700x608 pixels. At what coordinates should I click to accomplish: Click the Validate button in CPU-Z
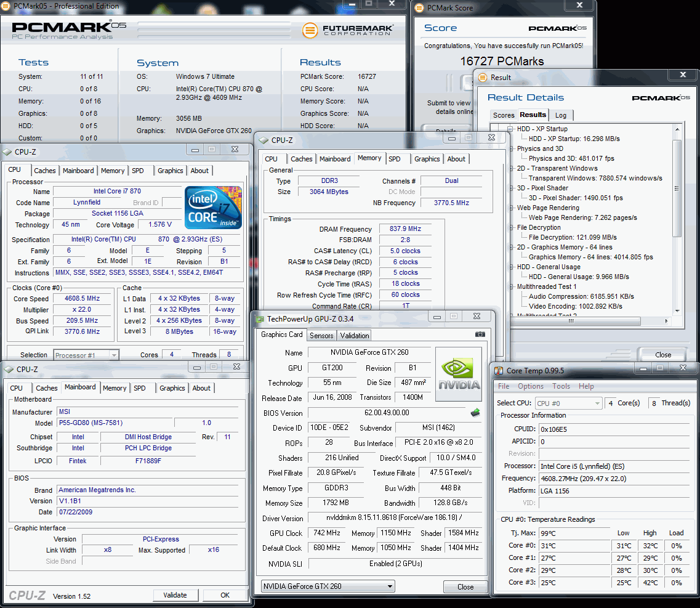click(175, 595)
